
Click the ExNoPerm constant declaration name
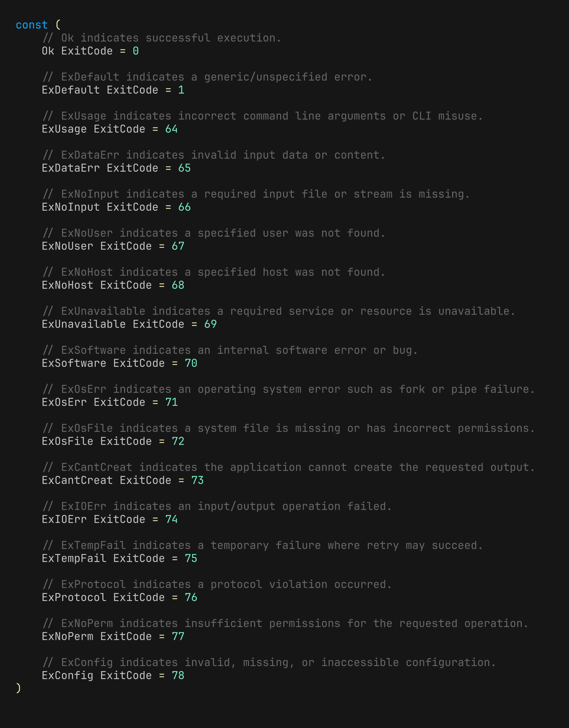[x=67, y=636]
